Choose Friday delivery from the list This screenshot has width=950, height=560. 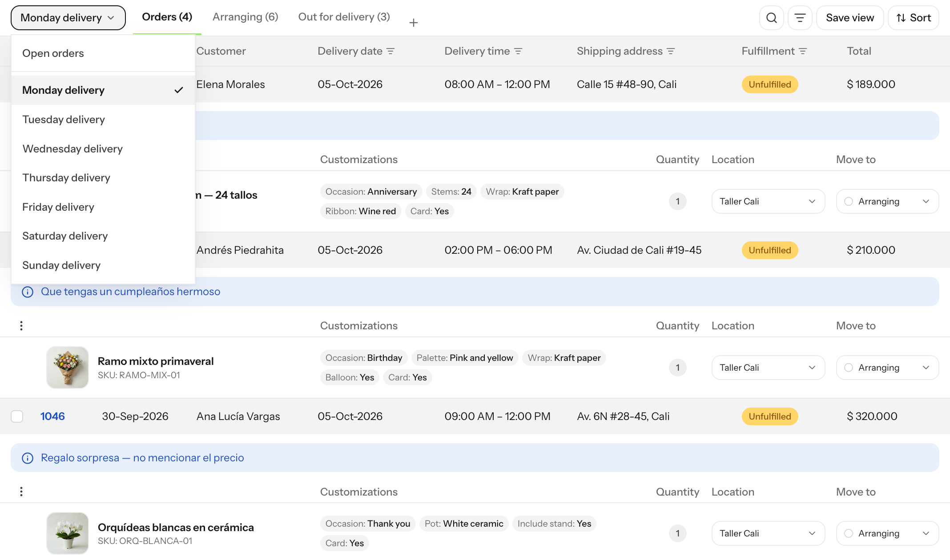[x=103, y=207]
